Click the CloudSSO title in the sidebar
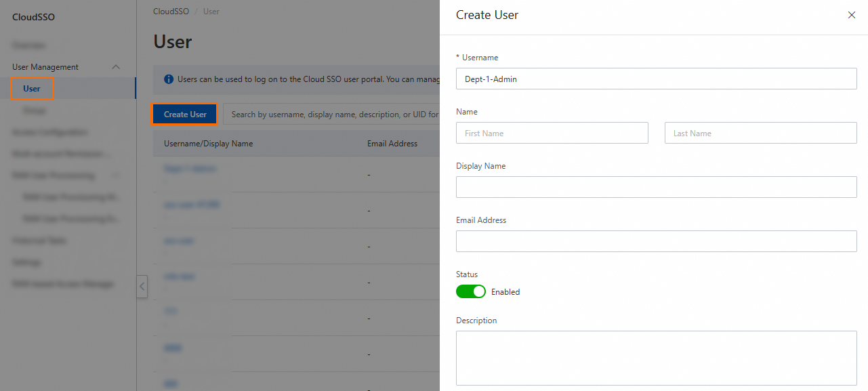The image size is (868, 391). 33,17
